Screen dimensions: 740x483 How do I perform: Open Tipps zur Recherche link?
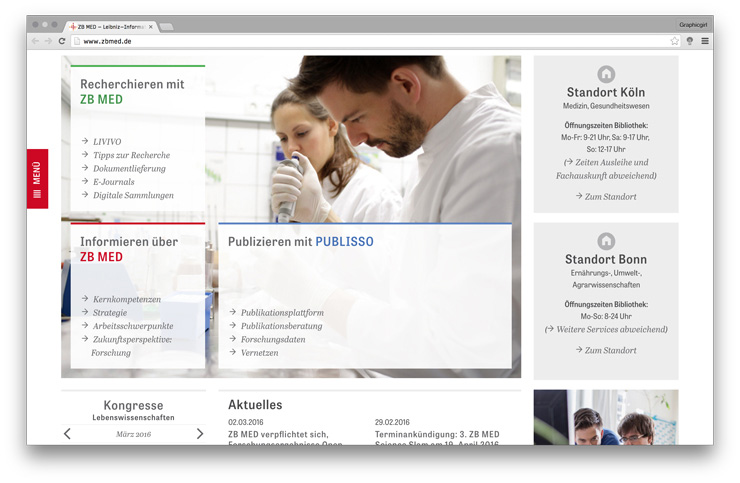(x=131, y=155)
